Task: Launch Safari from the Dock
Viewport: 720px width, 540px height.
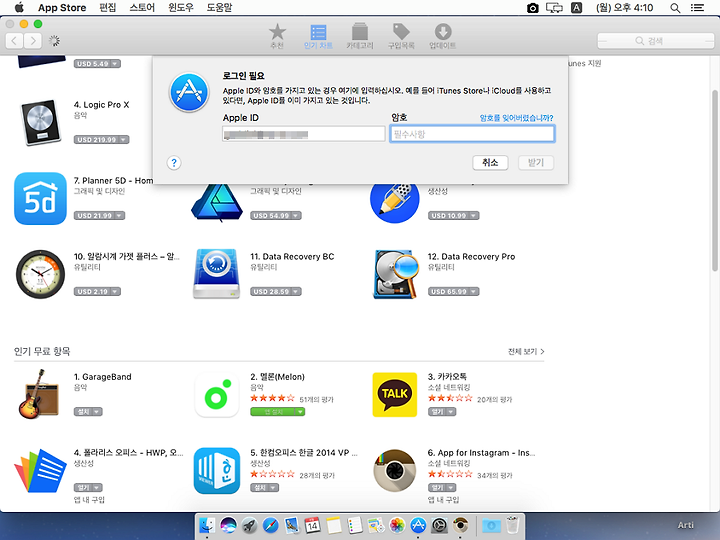Action: [x=270, y=525]
